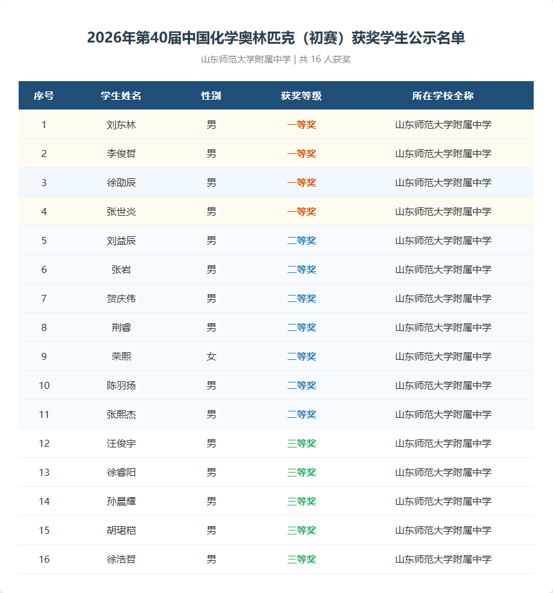Click 二等奖 in 荣熙's row
Image resolution: width=553 pixels, height=593 pixels.
[x=301, y=356]
